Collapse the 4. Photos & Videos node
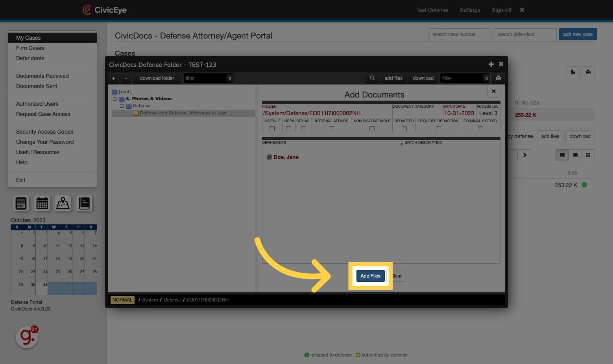The image size is (613, 364). point(115,99)
